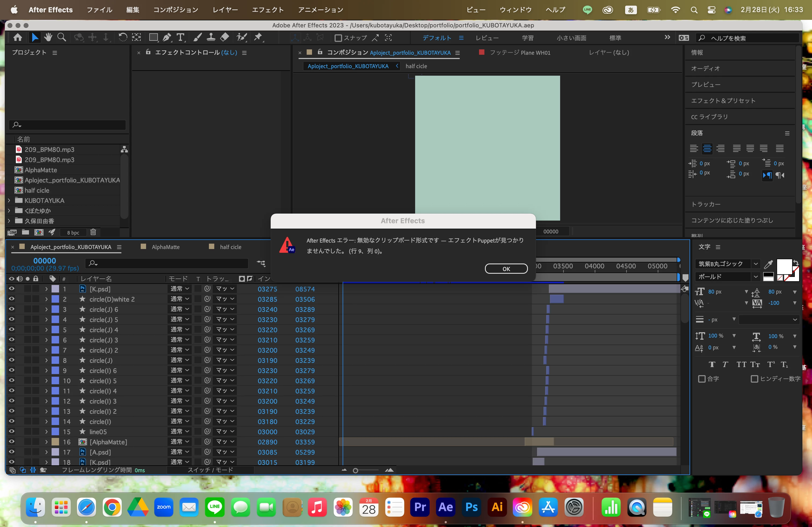Click the Rotation tool icon
The width and height of the screenshot is (812, 527).
click(122, 38)
